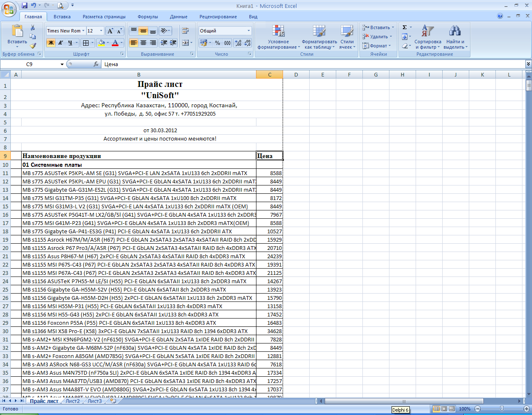Click the AutoSum sigma icon
The image size is (532, 415).
(405, 27)
